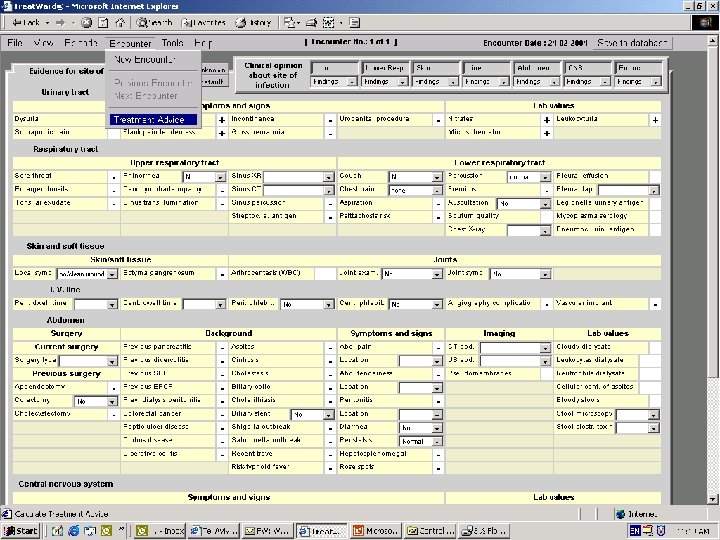Image resolution: width=720 pixels, height=540 pixels.
Task: Toggle the plus indicator next to Leukocyturia
Action: [x=655, y=119]
